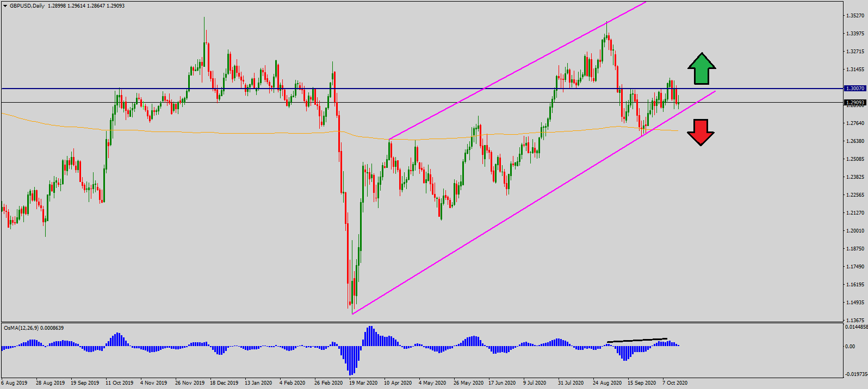Select the upper magenta channel trendline

[x=517, y=70]
